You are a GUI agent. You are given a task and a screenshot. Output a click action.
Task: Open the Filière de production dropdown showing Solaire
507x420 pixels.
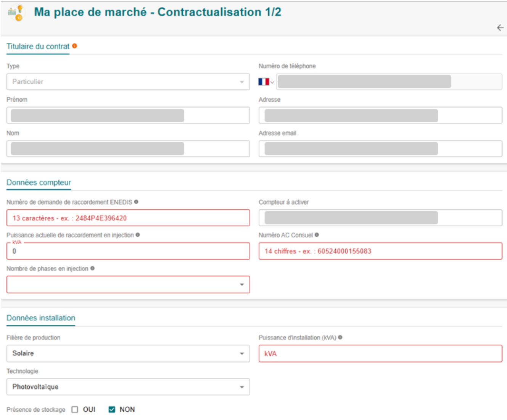[128, 354]
